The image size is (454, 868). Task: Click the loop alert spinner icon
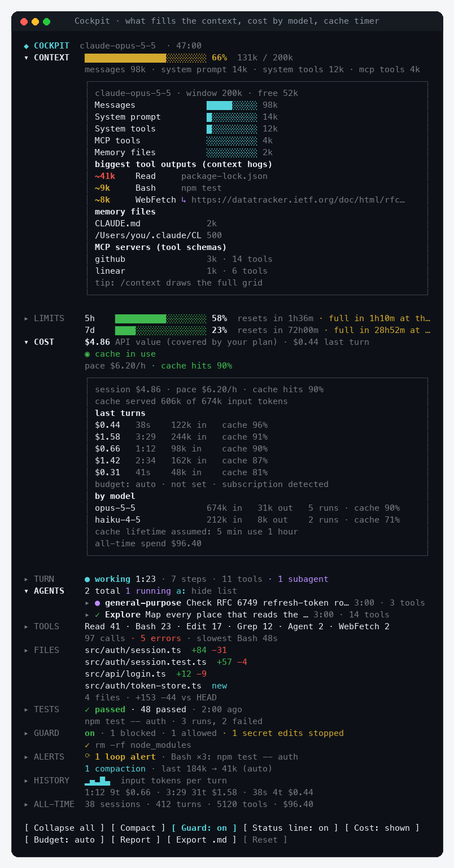coord(87,757)
